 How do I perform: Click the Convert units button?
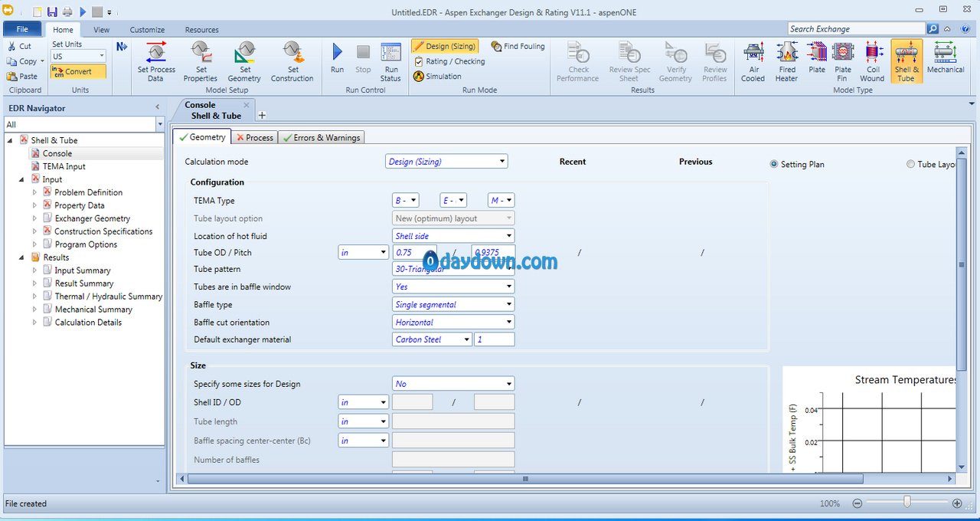pos(78,72)
